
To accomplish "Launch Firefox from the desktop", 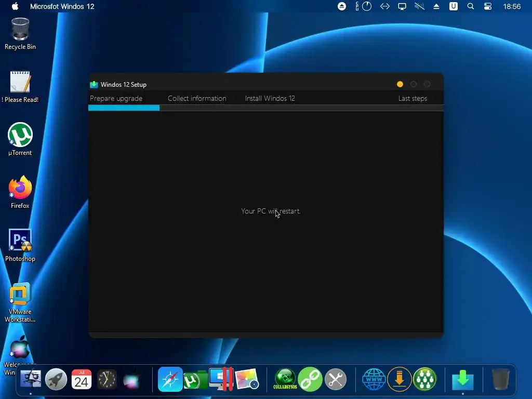I will coord(20,192).
